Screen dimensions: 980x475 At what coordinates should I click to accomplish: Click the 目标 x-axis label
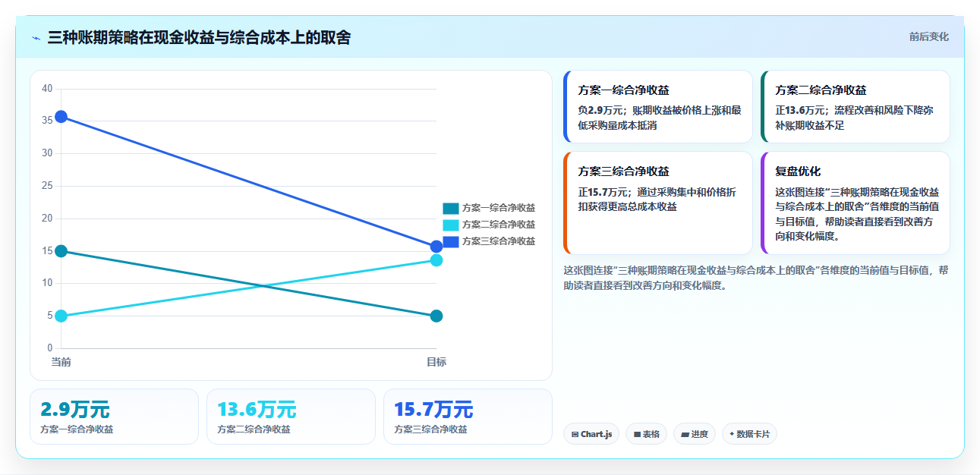(x=436, y=362)
